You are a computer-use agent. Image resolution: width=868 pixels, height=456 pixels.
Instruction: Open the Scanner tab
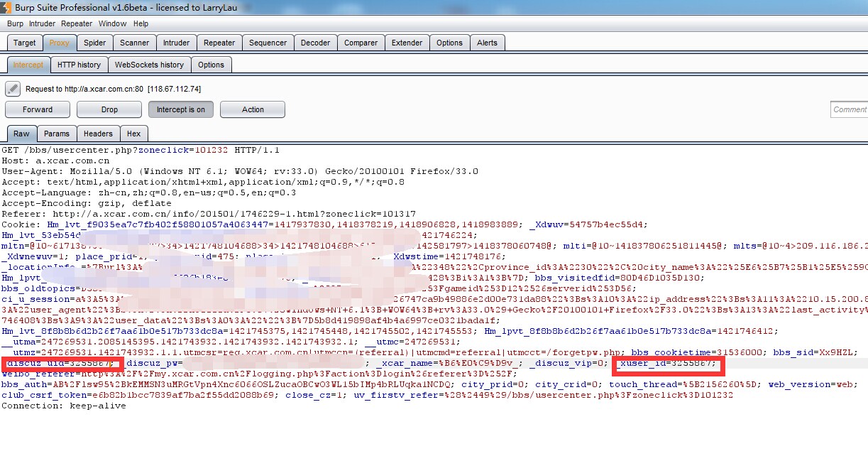coord(134,43)
